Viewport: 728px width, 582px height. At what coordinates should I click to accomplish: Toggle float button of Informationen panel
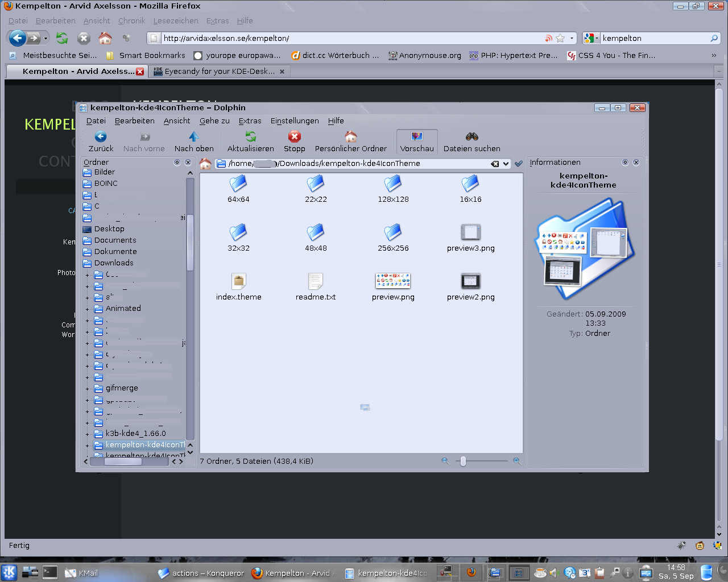pyautogui.click(x=625, y=162)
